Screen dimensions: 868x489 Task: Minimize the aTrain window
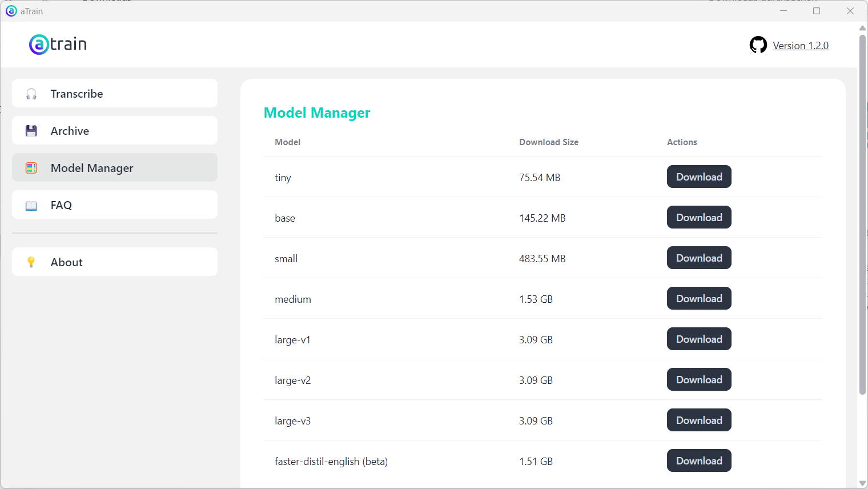(x=783, y=11)
